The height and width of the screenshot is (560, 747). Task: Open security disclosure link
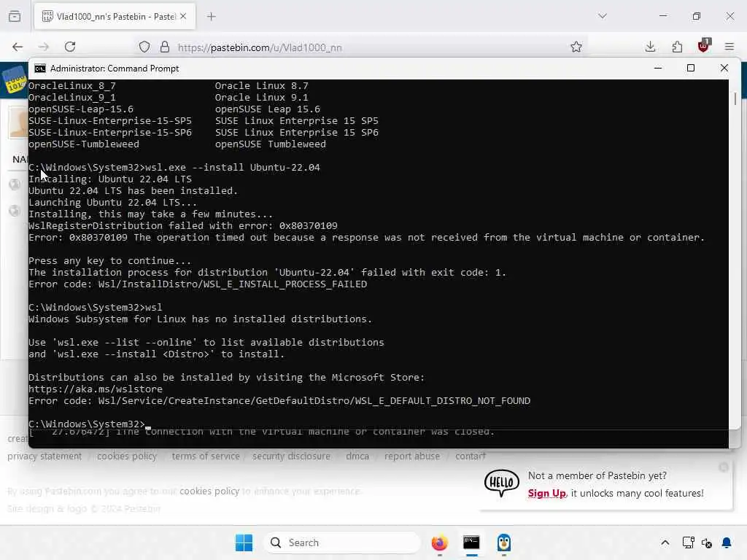(291, 456)
